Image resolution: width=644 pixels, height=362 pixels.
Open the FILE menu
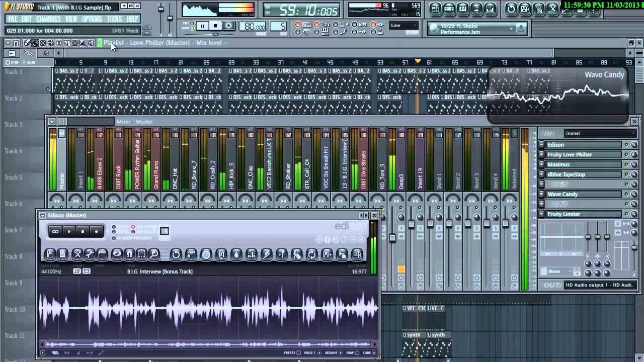pyautogui.click(x=13, y=19)
